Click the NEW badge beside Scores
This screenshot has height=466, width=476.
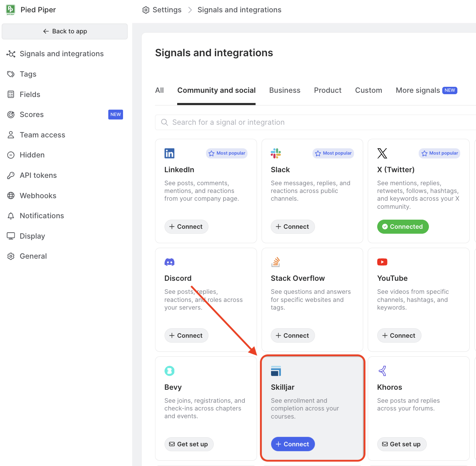(116, 115)
